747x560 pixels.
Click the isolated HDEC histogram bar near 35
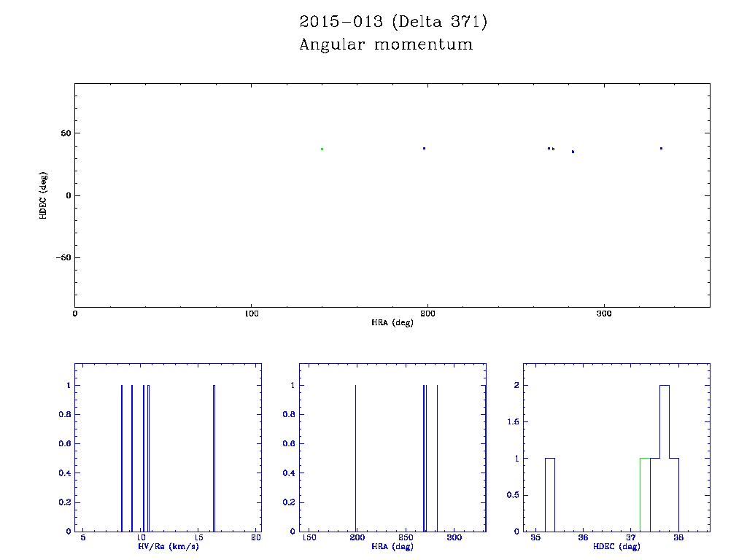[550, 494]
